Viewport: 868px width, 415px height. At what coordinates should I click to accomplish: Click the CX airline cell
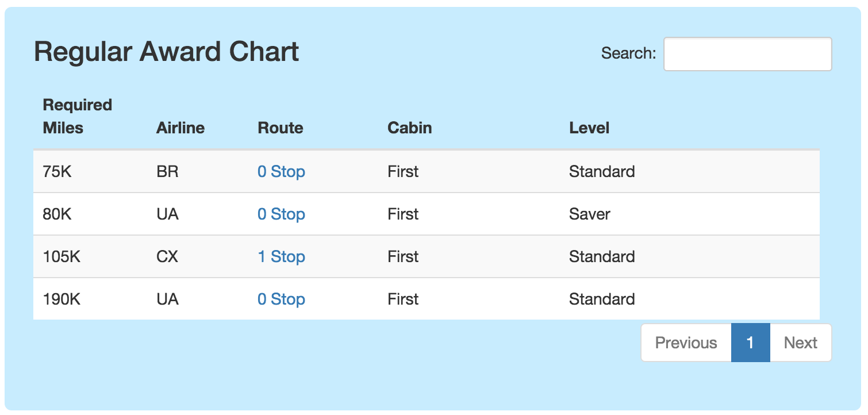pos(167,256)
